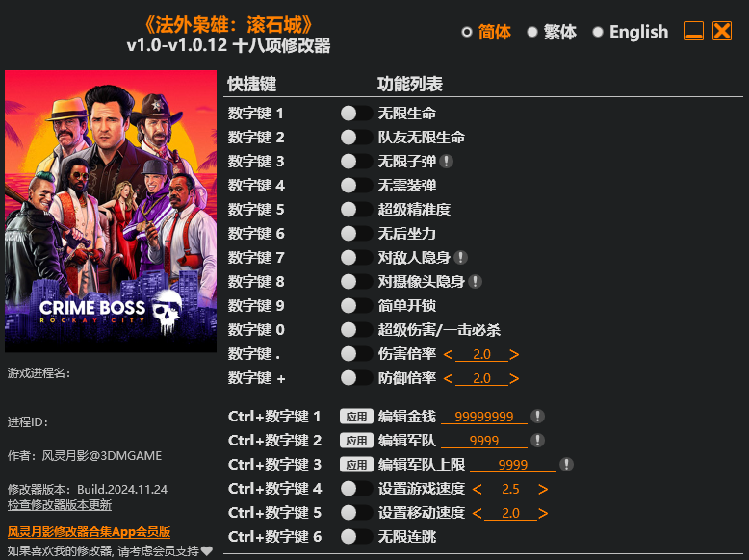Enable 伤害倍率 switch

(356, 354)
